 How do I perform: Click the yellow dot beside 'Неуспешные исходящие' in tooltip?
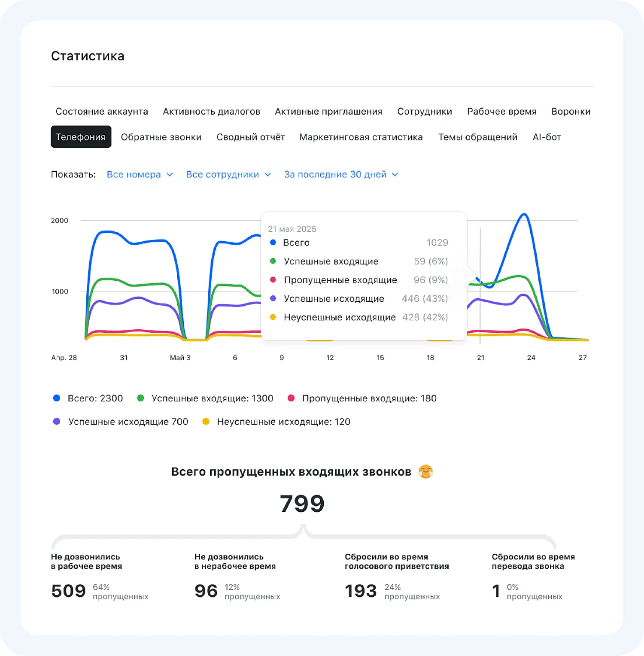(x=272, y=317)
